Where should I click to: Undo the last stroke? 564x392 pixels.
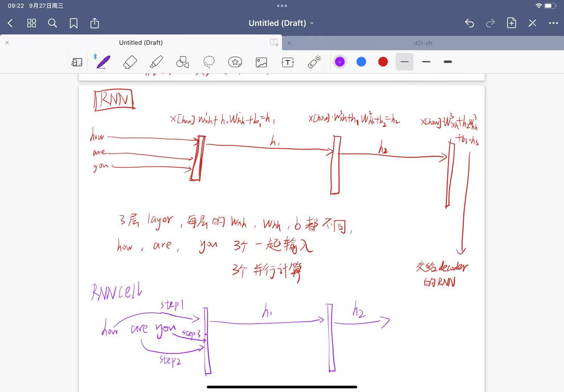(x=469, y=23)
